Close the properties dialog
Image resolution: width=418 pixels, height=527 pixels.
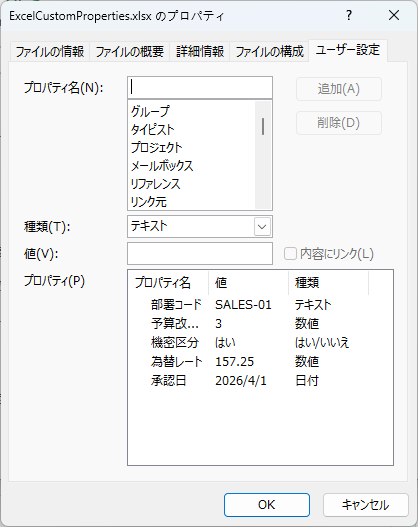(x=394, y=15)
